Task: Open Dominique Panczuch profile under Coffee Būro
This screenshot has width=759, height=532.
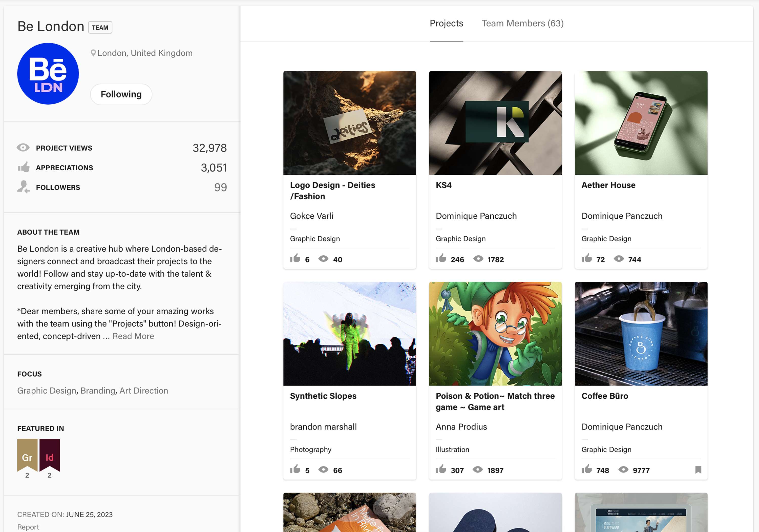Action: (x=622, y=427)
